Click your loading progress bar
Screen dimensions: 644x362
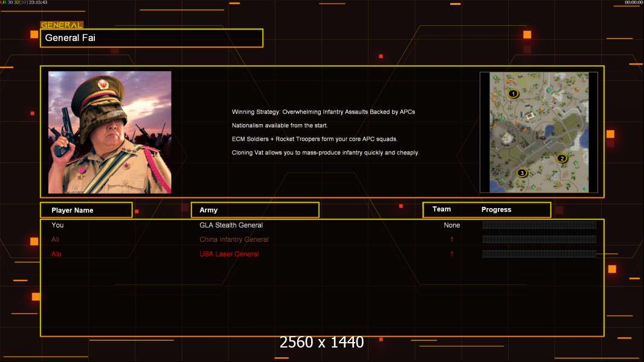539,225
